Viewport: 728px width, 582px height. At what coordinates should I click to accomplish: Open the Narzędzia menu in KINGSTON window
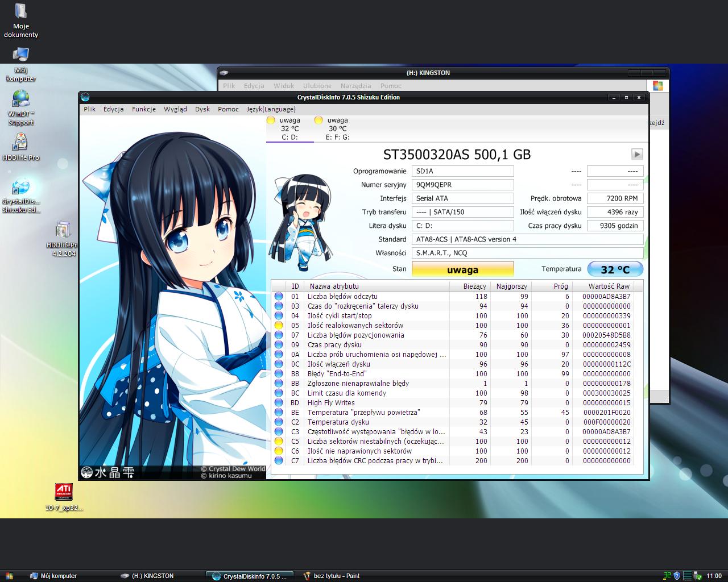coord(356,86)
